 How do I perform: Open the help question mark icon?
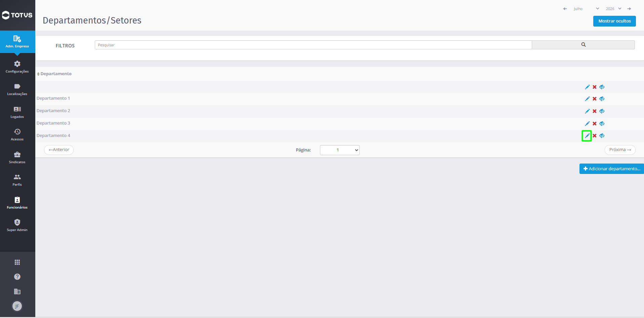(17, 277)
